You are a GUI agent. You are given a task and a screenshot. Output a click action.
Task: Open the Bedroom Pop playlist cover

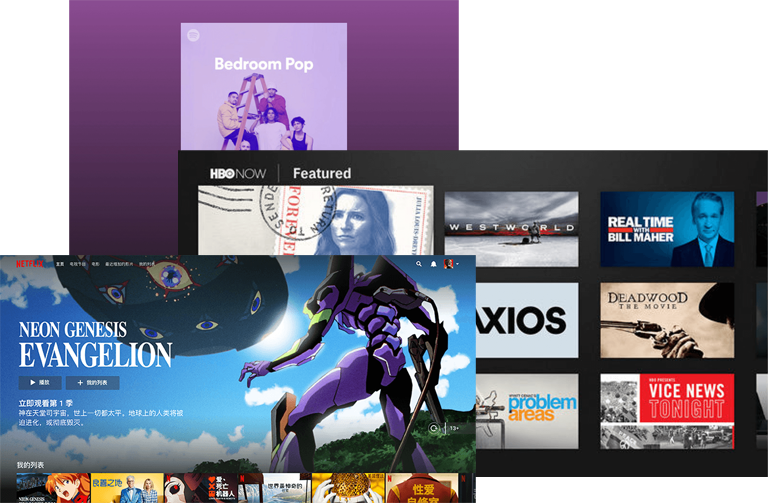click(x=264, y=87)
